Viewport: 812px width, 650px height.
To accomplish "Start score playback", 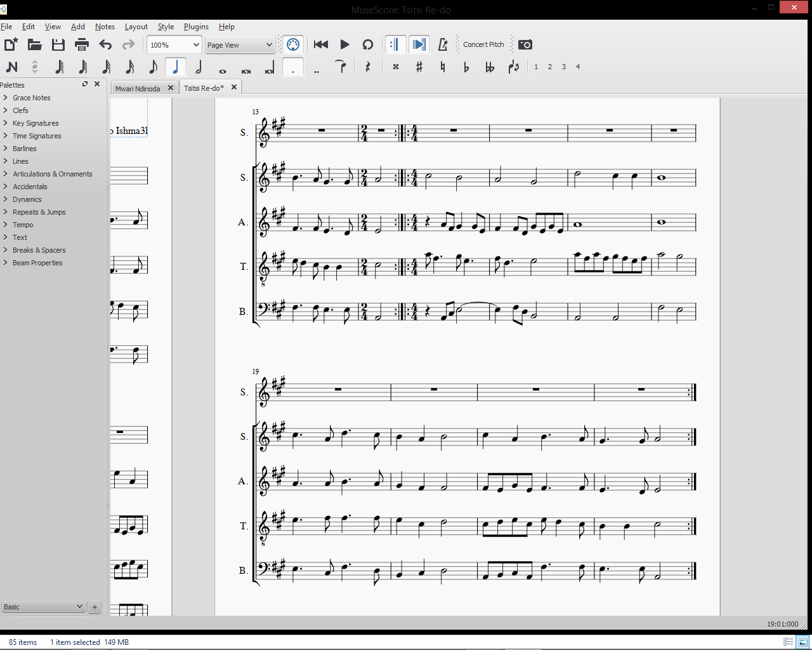I will [344, 44].
